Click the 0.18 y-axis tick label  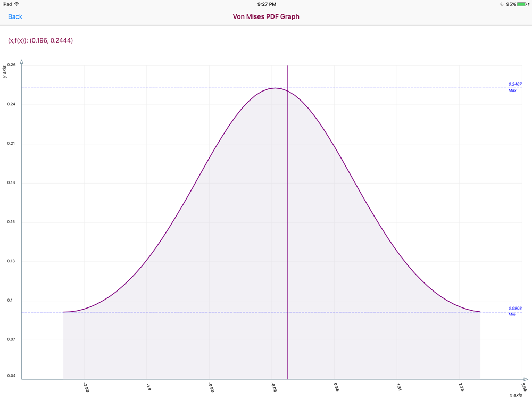coord(11,182)
